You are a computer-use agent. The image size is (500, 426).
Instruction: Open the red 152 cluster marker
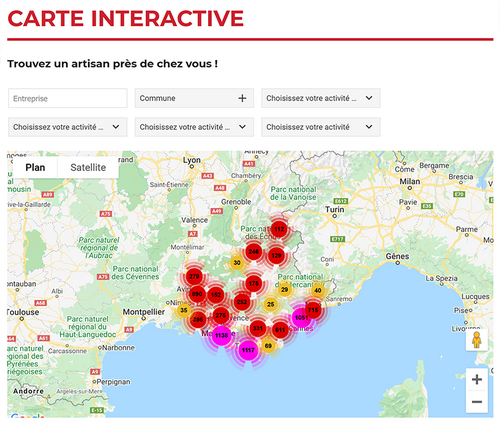[x=216, y=295]
